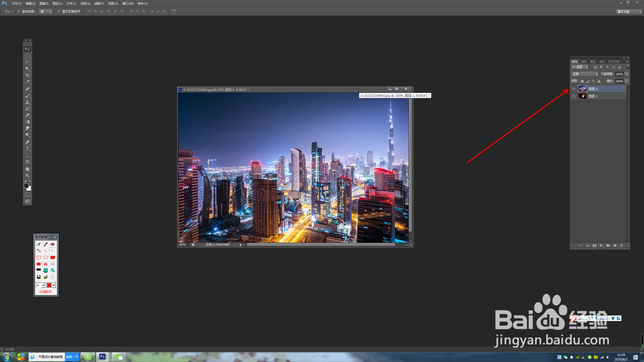644x362 pixels.
Task: Switch to the 通道 tab
Action: pyautogui.click(x=584, y=62)
